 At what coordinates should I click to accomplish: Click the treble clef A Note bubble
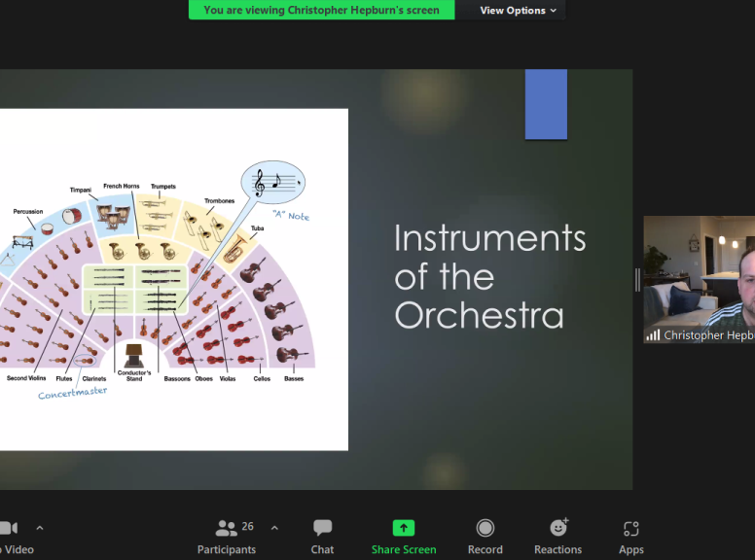coord(273,183)
